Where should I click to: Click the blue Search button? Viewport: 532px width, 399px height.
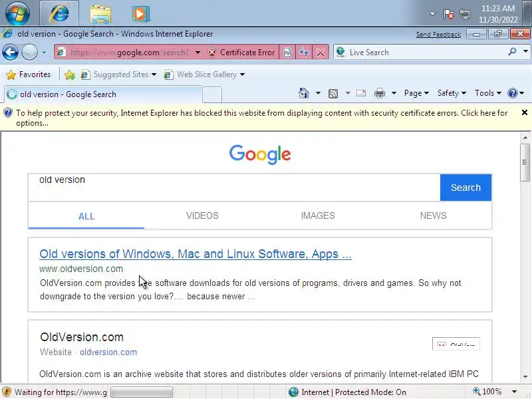coord(465,188)
